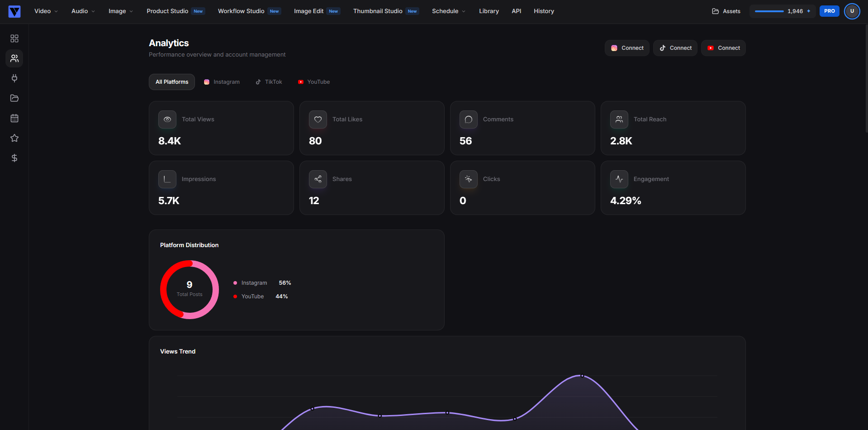The width and height of the screenshot is (868, 430).
Task: Click the heart icon on Total Likes card
Action: click(318, 119)
